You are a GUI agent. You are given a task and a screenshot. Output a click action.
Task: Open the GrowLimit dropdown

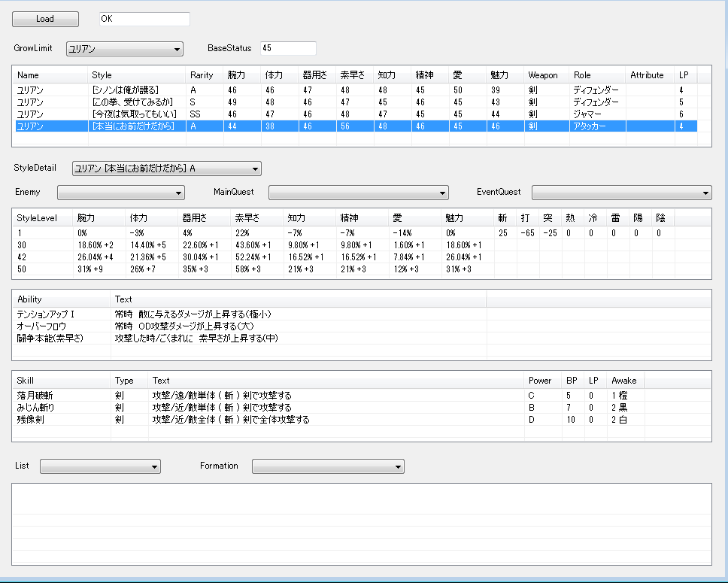[x=125, y=49]
